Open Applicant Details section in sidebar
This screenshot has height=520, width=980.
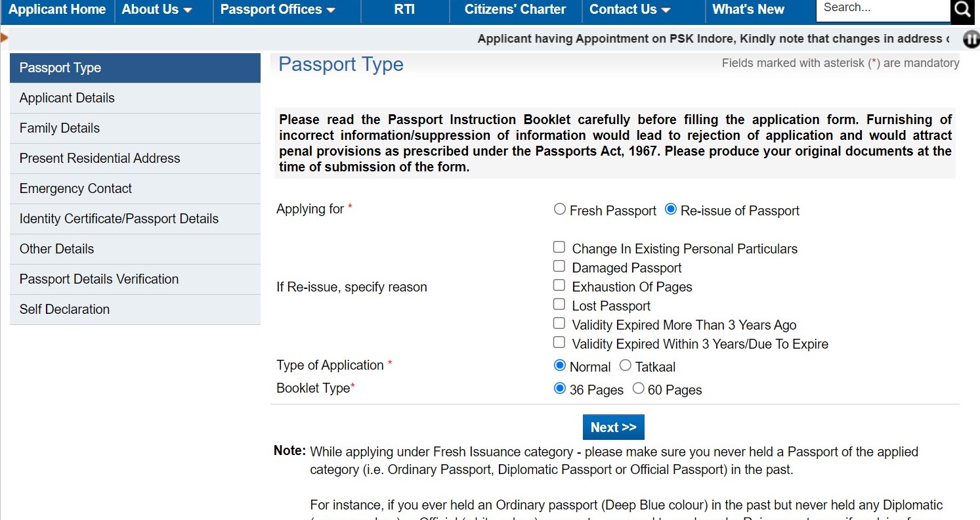click(x=67, y=98)
